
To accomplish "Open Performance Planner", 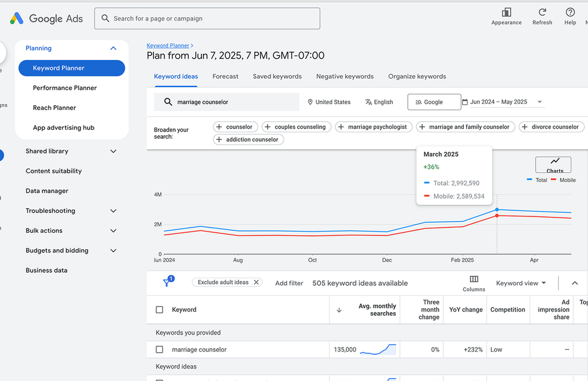I will [65, 88].
